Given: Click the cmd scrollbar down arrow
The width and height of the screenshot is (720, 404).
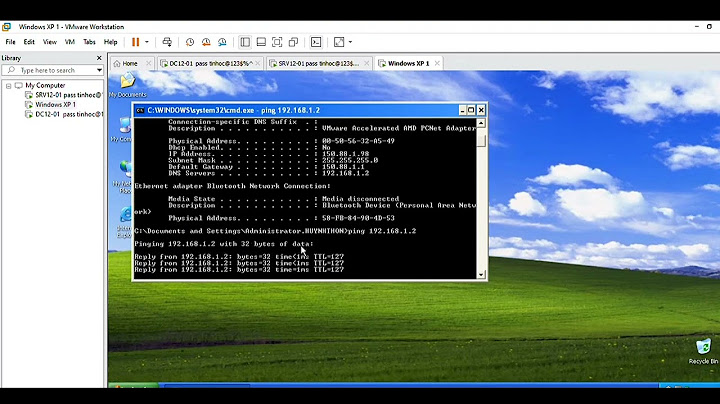Looking at the screenshot, I should coord(481,275).
